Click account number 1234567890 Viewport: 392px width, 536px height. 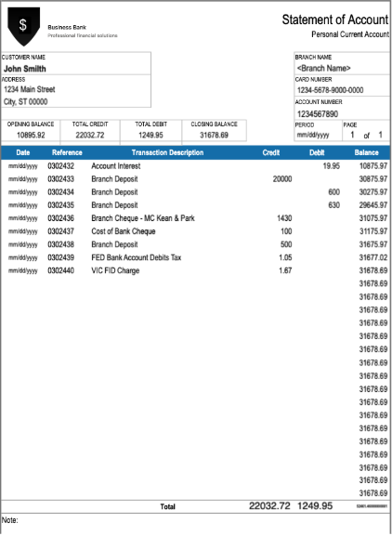tap(318, 114)
